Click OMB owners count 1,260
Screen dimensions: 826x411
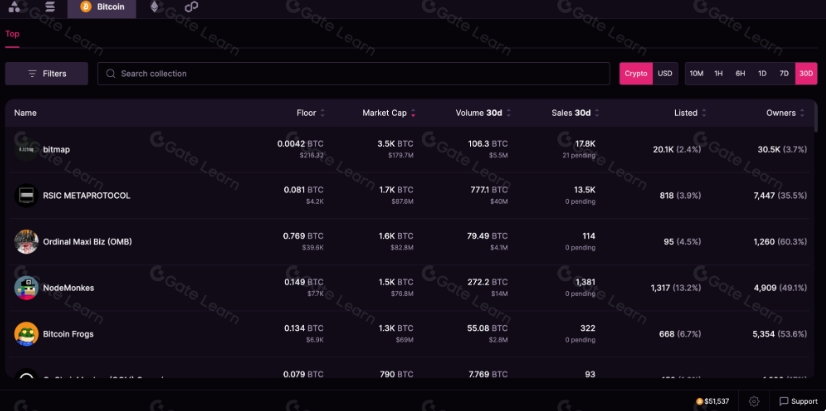[x=764, y=242]
